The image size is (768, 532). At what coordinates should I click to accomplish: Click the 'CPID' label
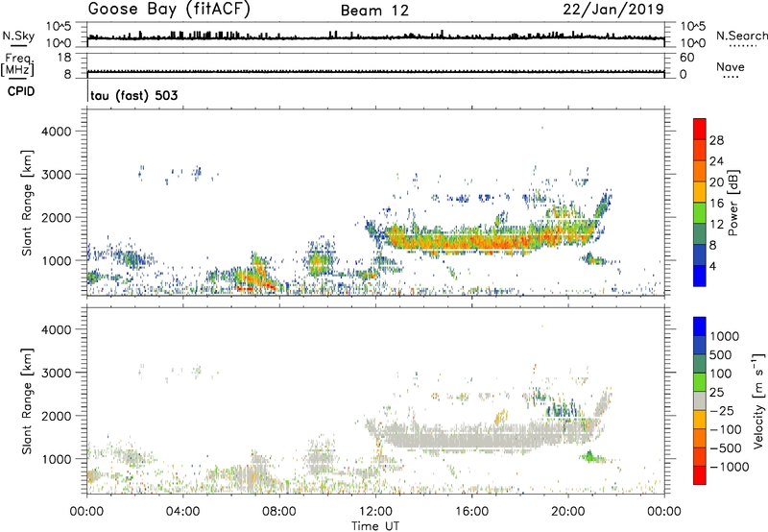21,91
